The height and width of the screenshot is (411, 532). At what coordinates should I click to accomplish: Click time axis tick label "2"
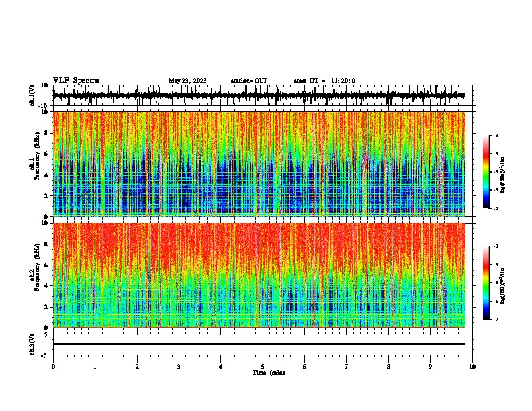pyautogui.click(x=137, y=367)
